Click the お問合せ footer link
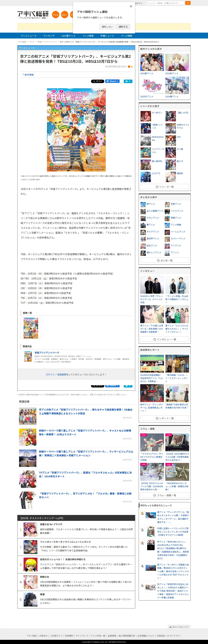The image size is (208, 644). coord(43,636)
